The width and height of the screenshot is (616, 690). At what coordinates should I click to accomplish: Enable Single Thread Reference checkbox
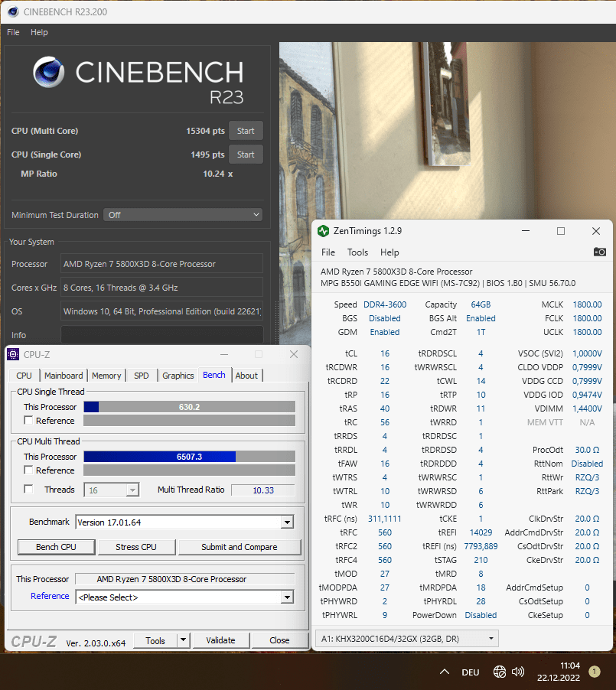pos(28,420)
